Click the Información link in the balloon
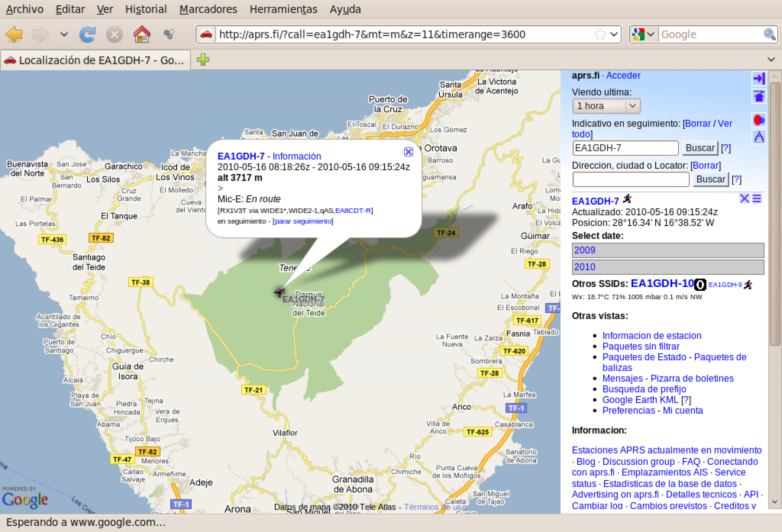782x532 pixels. [297, 156]
